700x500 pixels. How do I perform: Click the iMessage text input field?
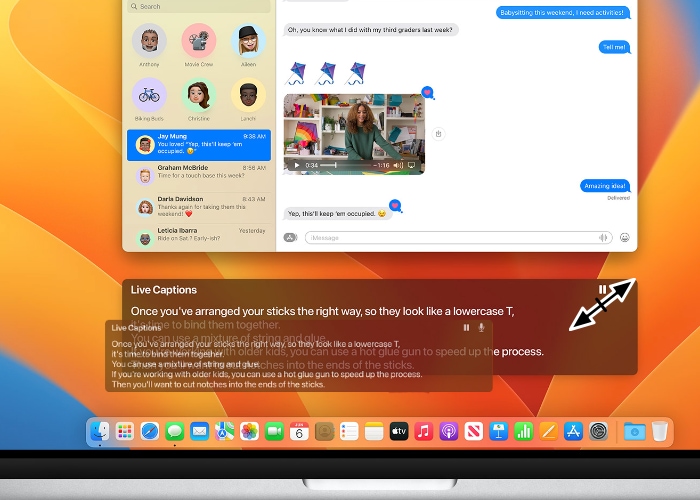(450, 237)
